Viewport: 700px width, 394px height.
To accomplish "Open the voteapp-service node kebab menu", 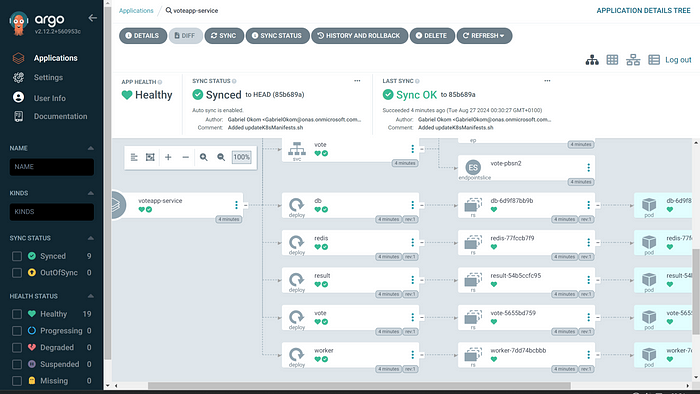I will (236, 205).
